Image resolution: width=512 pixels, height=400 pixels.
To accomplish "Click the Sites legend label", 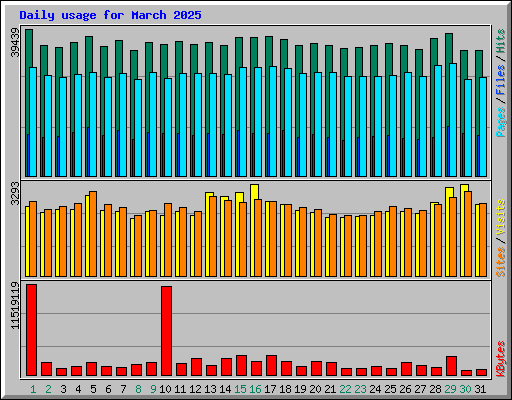I will pos(500,262).
